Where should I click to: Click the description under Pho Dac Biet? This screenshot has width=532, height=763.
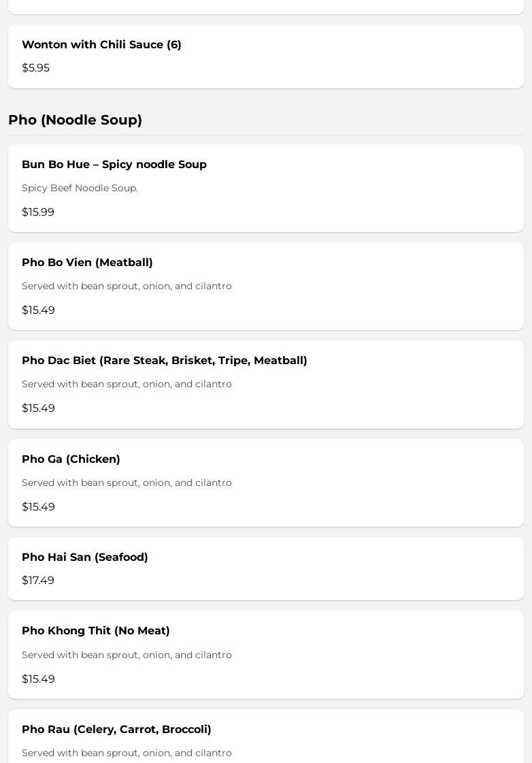pyautogui.click(x=127, y=384)
